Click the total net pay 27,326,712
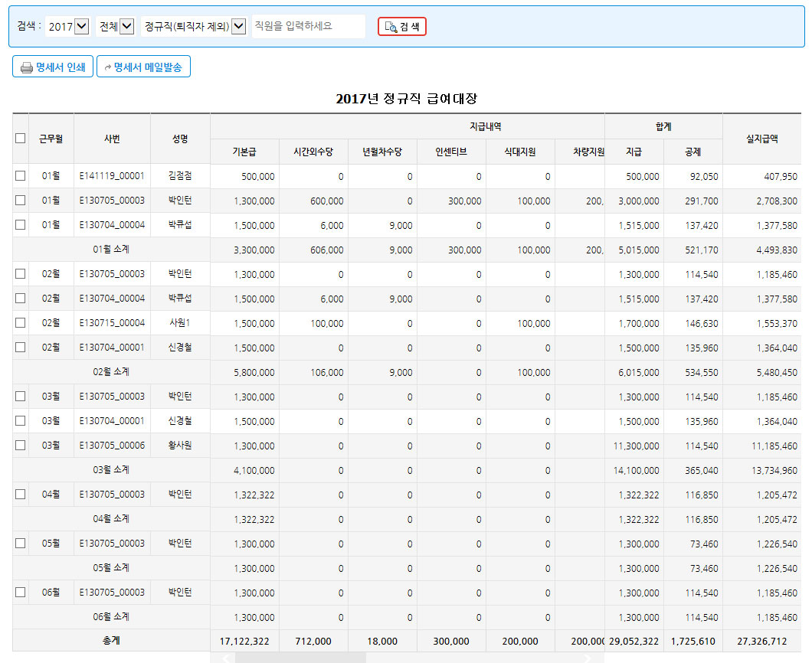The width and height of the screenshot is (812, 663). tap(761, 642)
